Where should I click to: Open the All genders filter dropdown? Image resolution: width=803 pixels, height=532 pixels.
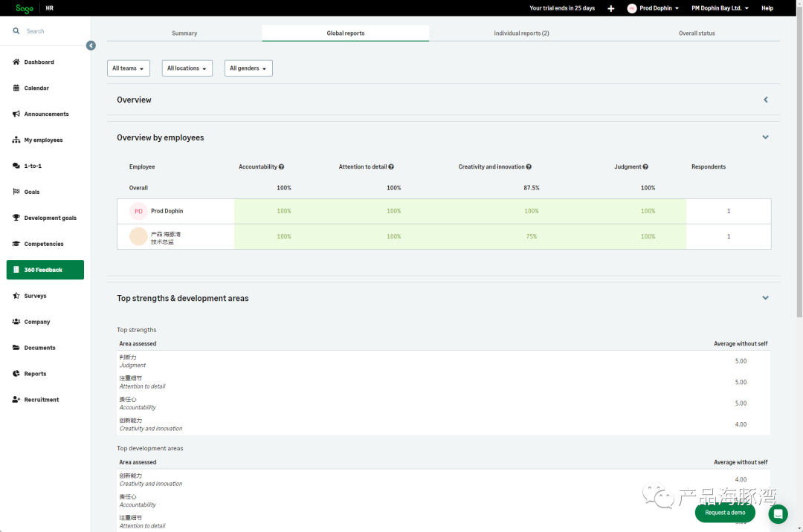click(248, 68)
